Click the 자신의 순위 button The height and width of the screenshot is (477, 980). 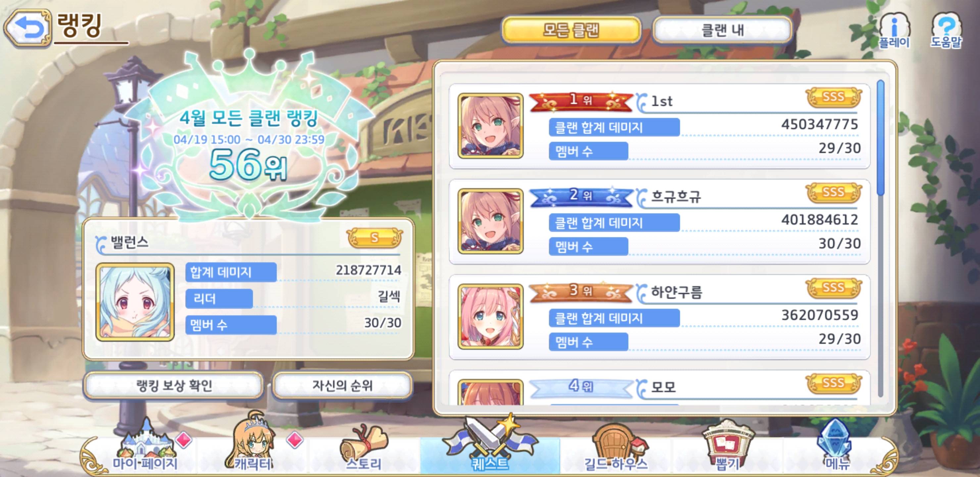click(x=342, y=386)
